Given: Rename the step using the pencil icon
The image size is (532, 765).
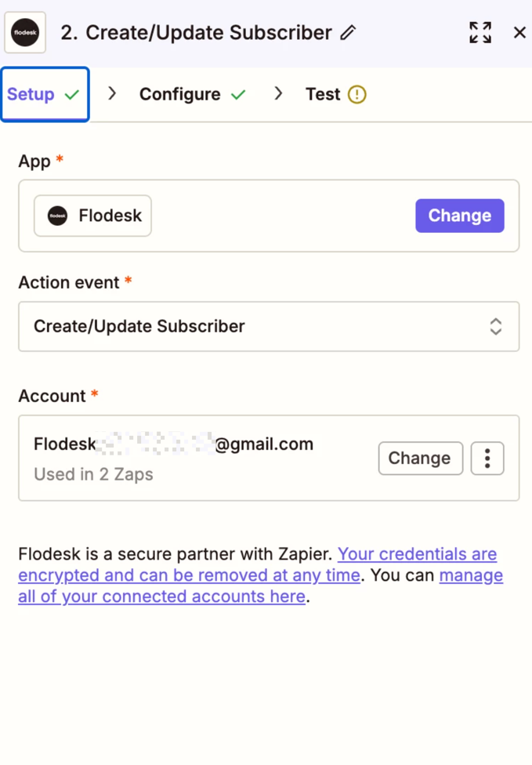Looking at the screenshot, I should pos(348,33).
